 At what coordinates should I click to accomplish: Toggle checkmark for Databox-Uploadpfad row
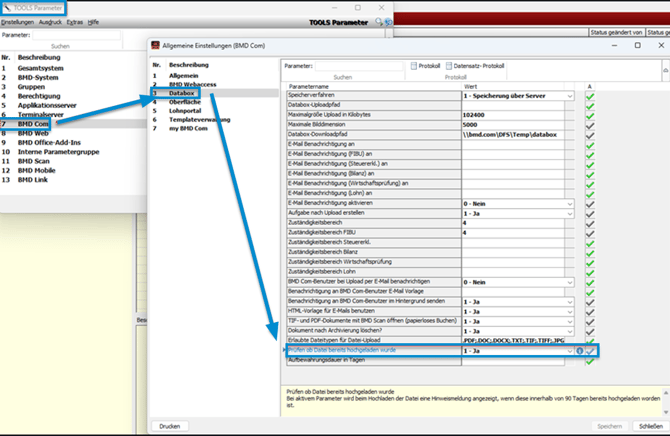[x=590, y=106]
